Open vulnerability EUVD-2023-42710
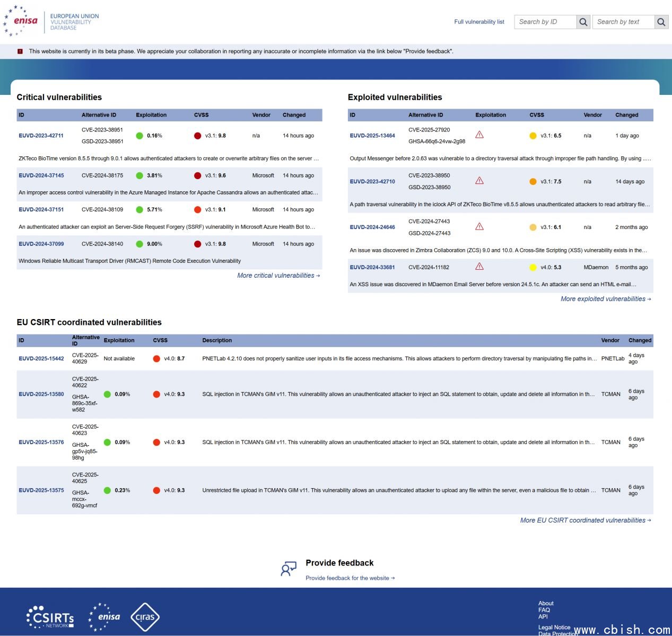This screenshot has height=636, width=672. coord(372,182)
